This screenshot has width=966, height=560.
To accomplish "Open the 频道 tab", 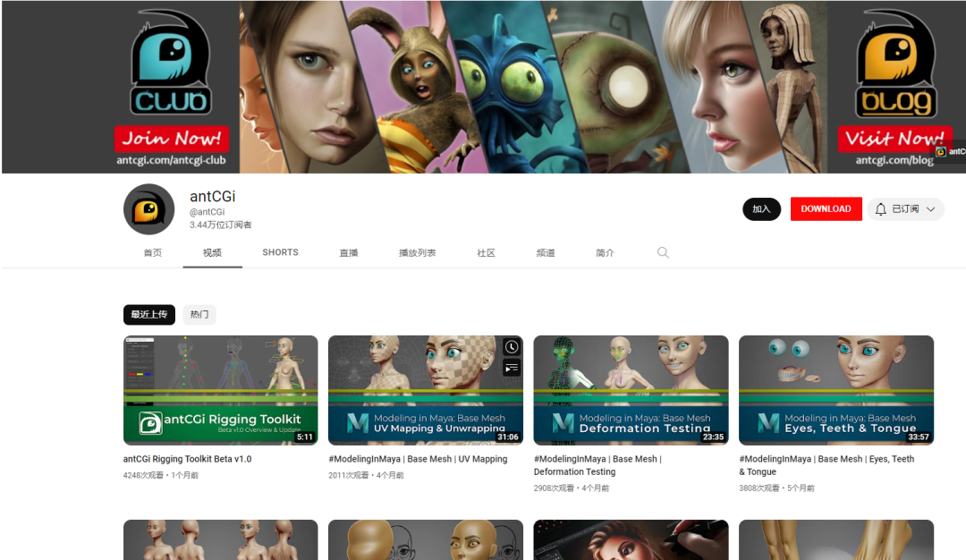I will click(x=546, y=252).
